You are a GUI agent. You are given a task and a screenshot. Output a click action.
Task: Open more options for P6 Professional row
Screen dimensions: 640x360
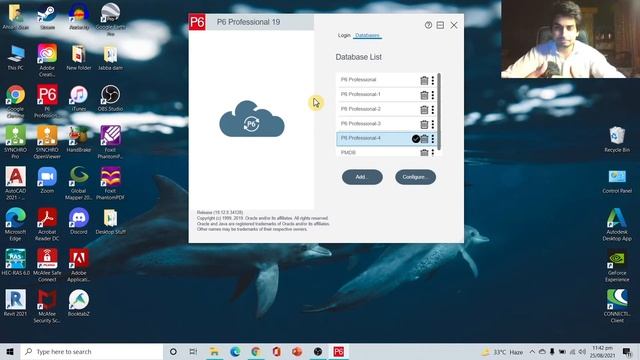point(433,81)
